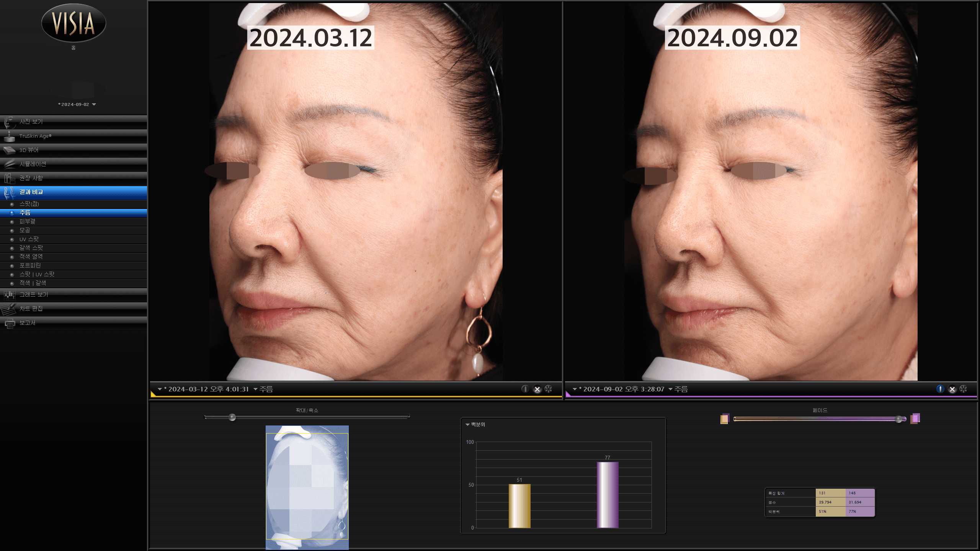Open the 시뮬레이션 simulation section
Viewport: 980px width, 551px height.
(73, 164)
